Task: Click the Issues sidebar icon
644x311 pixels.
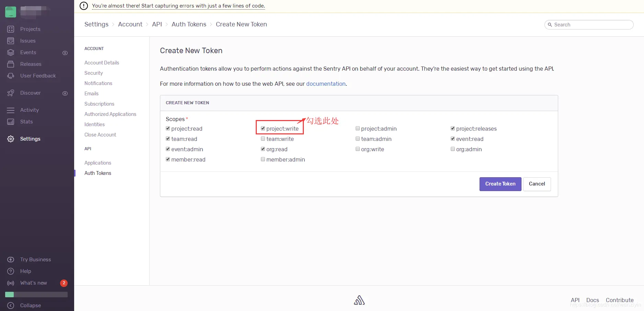Action: 11,41
